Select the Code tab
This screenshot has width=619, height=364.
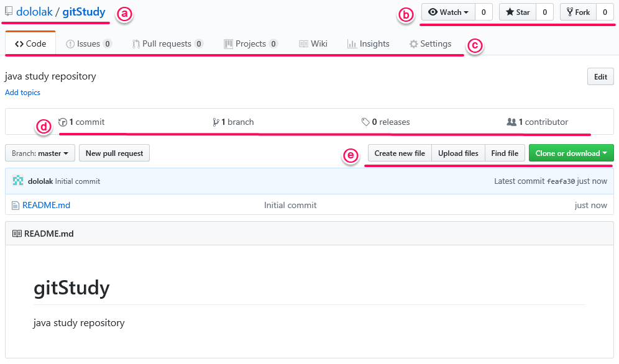click(x=30, y=43)
